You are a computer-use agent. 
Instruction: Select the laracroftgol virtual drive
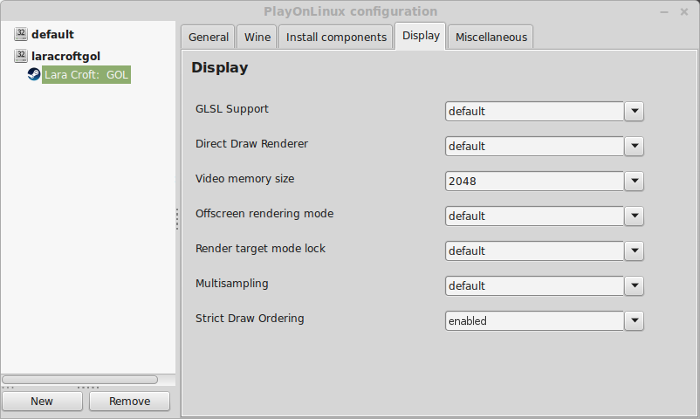[x=66, y=56]
